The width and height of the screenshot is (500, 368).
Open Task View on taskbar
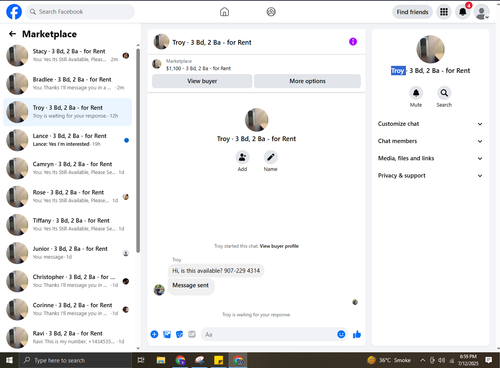141,360
